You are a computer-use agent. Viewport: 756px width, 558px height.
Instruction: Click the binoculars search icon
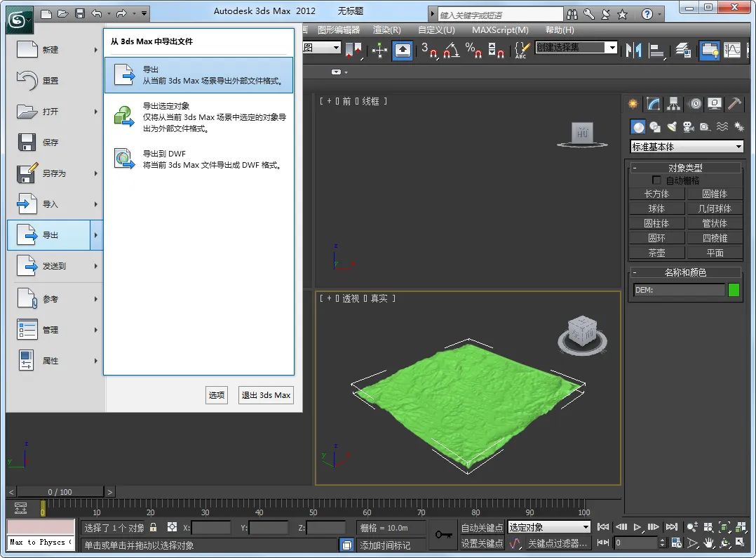(572, 15)
